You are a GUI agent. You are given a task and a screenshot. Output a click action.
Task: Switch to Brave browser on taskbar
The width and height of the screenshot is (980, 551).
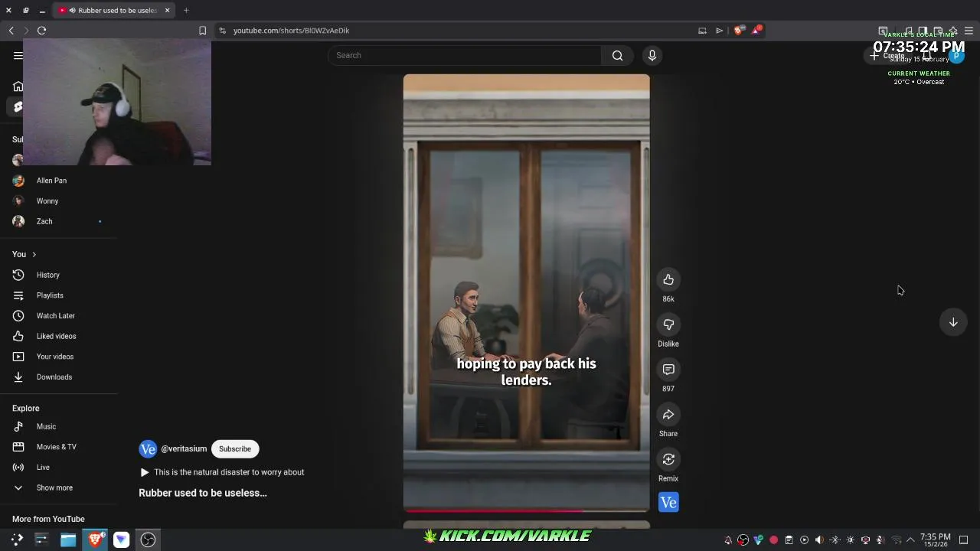click(95, 540)
